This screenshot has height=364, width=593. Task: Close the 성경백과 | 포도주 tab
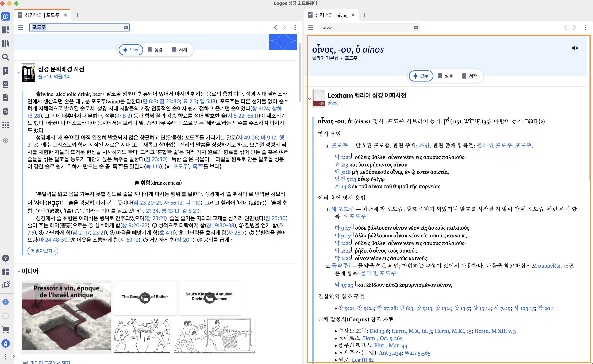point(66,15)
